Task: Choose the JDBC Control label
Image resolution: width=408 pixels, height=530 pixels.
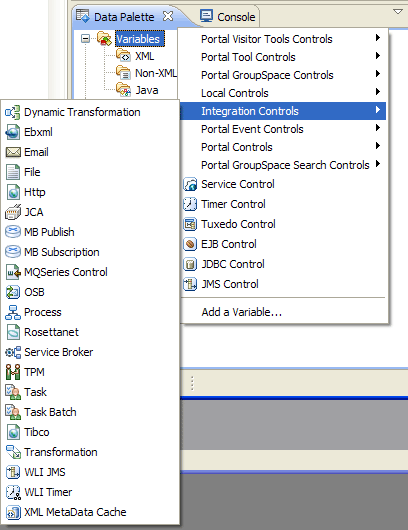Action: coord(233,264)
